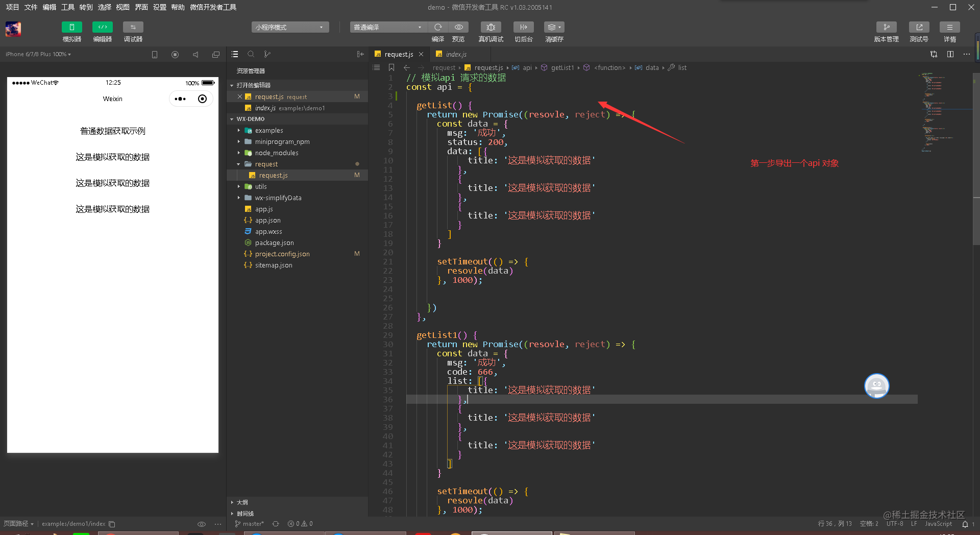Open the 文件 menu
Viewport: 980px width, 535px height.
click(x=31, y=7)
